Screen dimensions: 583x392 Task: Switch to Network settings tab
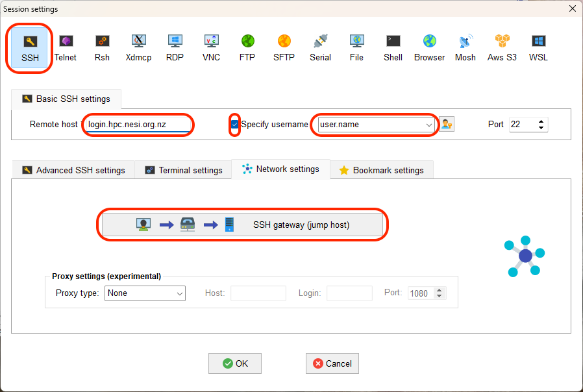pos(280,169)
